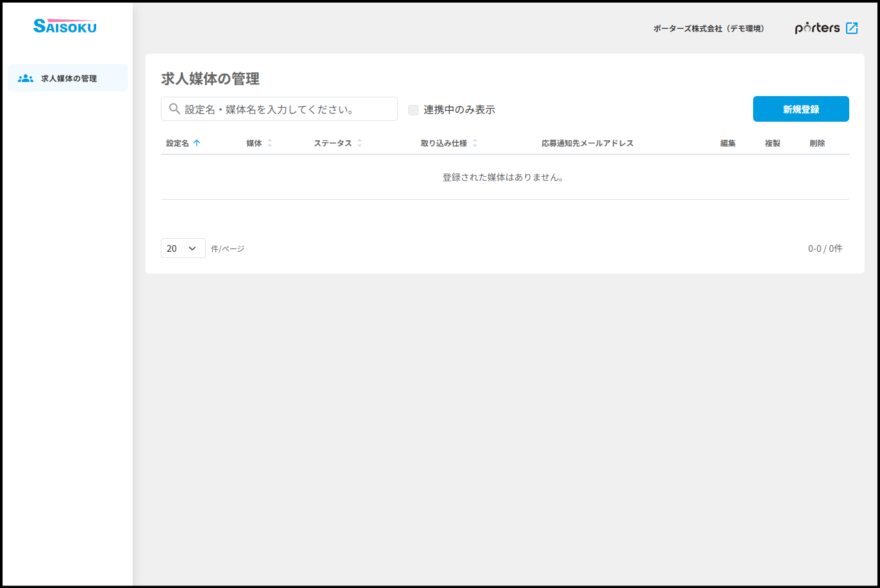Sort by ステータス column header

(333, 143)
